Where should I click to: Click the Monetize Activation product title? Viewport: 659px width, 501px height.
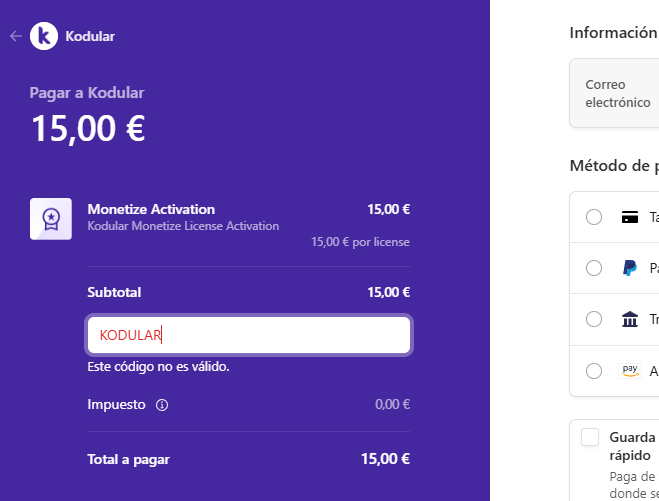click(151, 209)
